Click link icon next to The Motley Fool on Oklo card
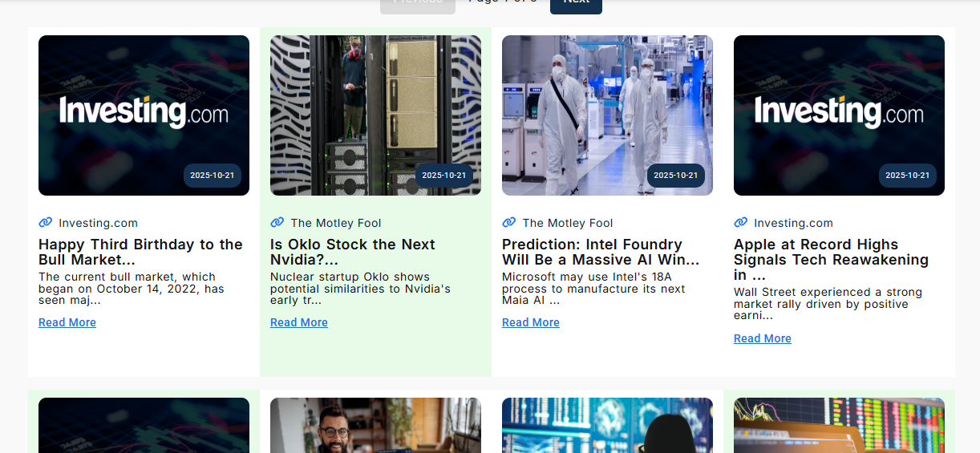 point(277,222)
